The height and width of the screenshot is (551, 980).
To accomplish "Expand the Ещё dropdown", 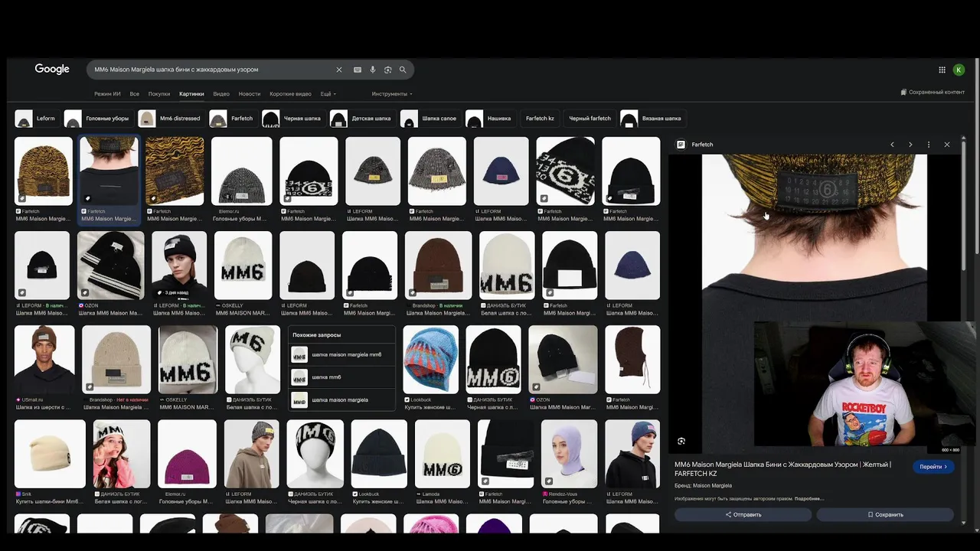I will pos(328,94).
